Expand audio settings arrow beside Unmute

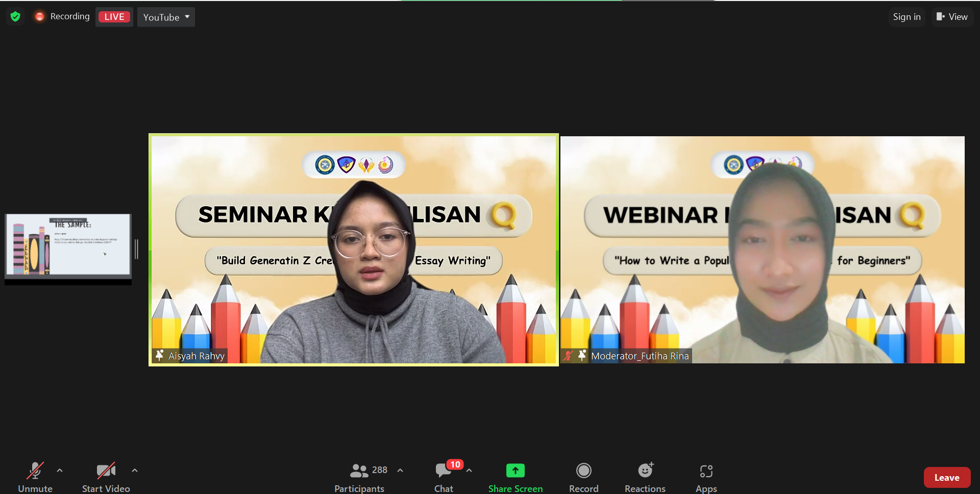coord(60,471)
